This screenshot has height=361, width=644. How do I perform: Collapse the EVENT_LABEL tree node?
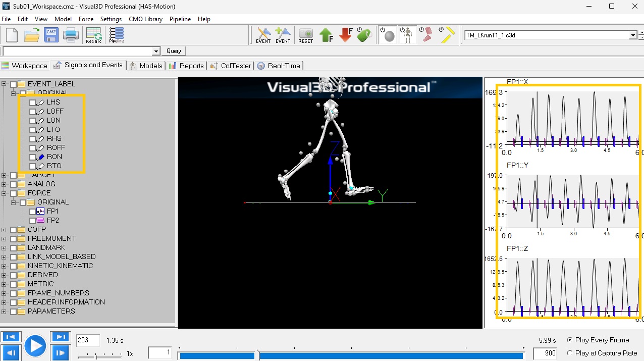click(5, 84)
